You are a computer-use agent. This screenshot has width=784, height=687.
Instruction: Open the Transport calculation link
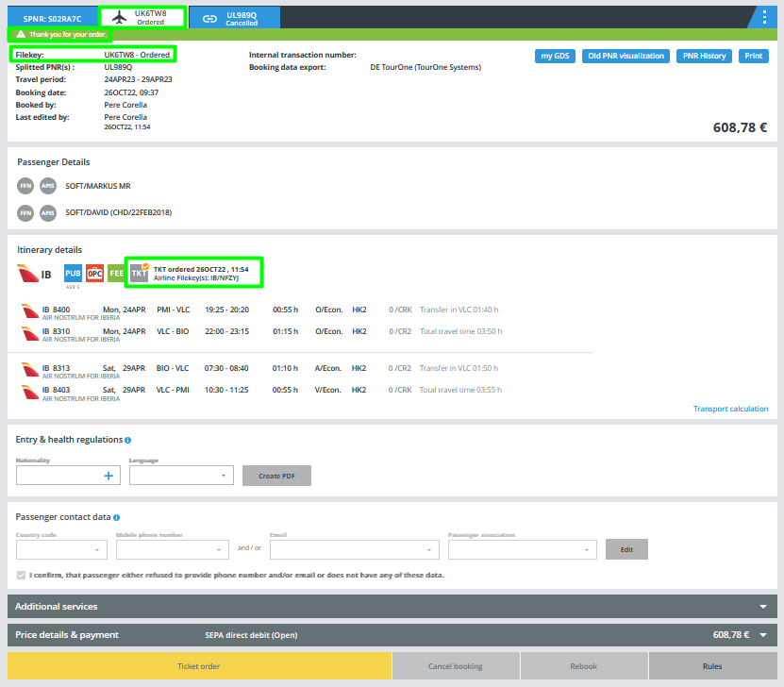(x=730, y=409)
